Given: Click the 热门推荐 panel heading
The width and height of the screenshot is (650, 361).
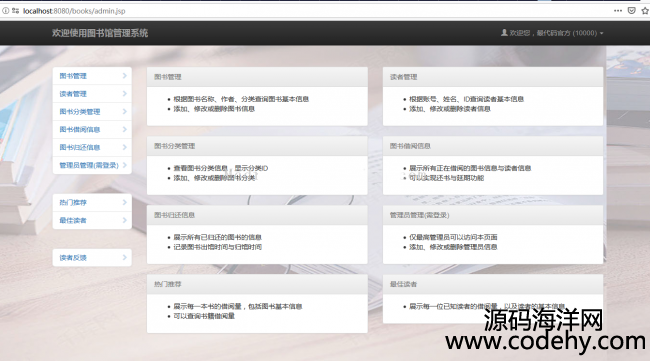Looking at the screenshot, I should [257, 284].
